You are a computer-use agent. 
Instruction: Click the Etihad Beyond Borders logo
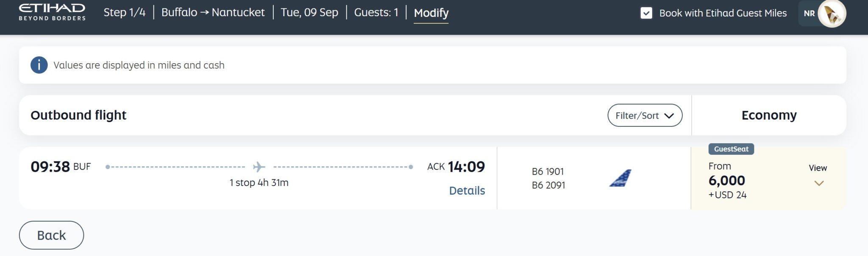52,12
